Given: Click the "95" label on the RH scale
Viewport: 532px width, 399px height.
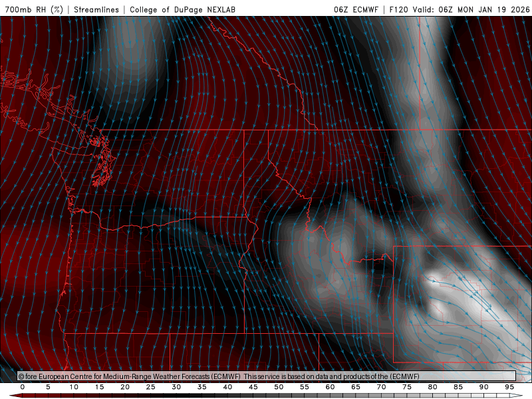Looking at the screenshot, I should [509, 387].
